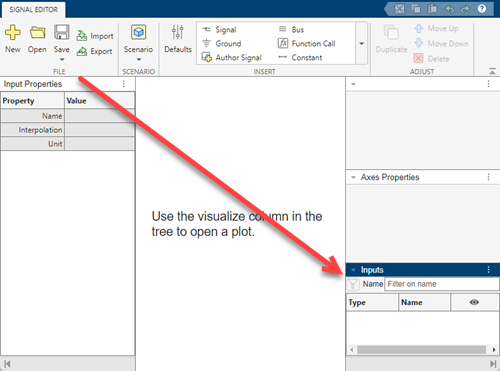Click the cut icon in quick access toolbar

[x=399, y=9]
